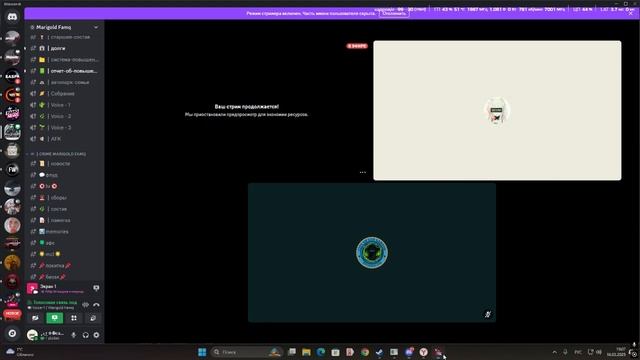Select beige participant video tile
The height and width of the screenshot is (360, 640).
tap(497, 110)
